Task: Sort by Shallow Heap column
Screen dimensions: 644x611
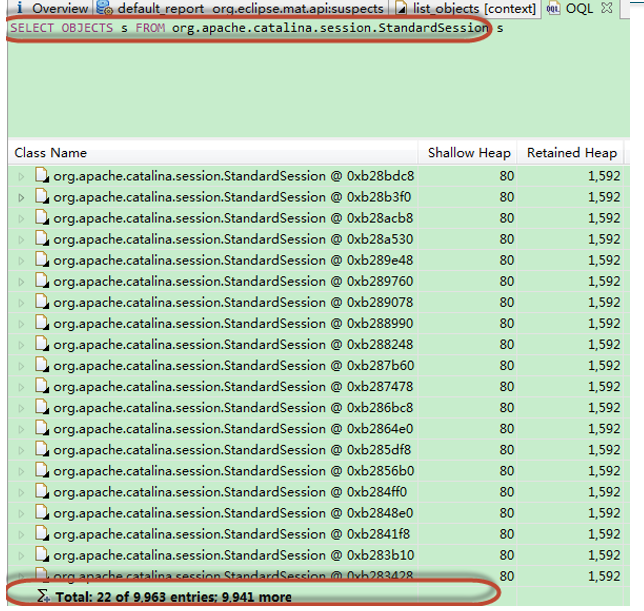Action: point(468,153)
